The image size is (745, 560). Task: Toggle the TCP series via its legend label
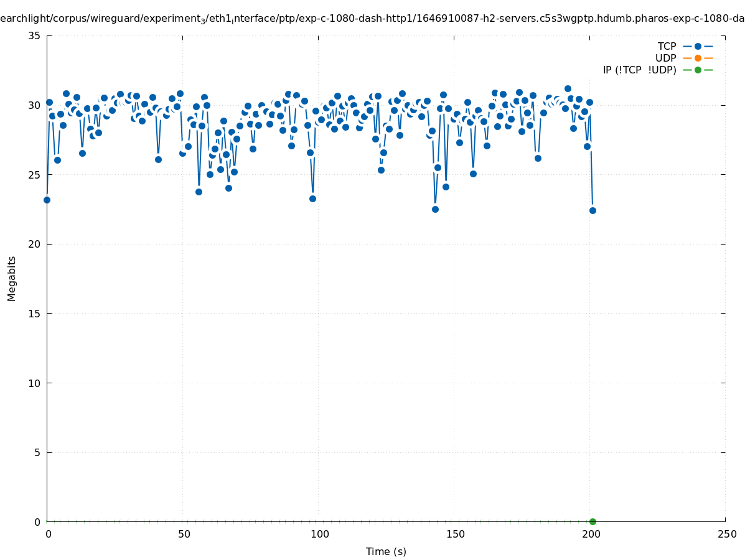click(667, 46)
